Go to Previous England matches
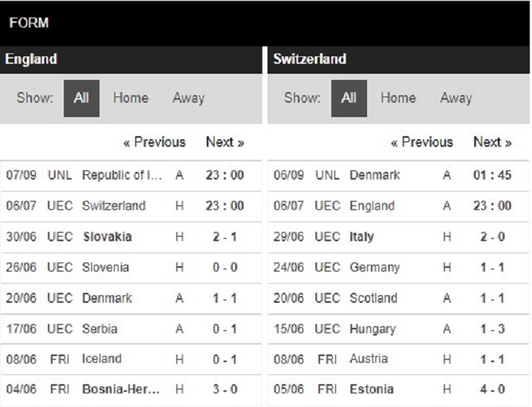Screen dimensions: 532x407 click(154, 142)
